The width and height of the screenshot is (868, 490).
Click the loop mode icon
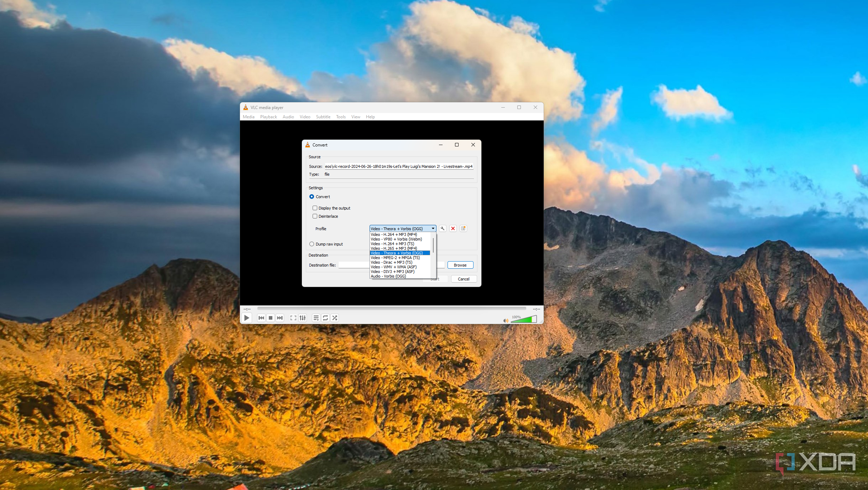pos(325,318)
